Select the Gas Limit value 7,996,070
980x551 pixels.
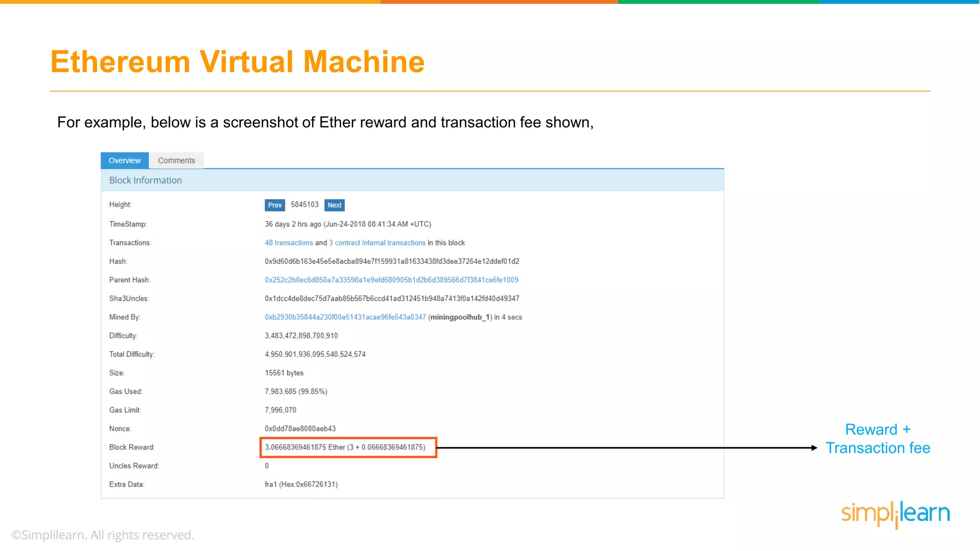tap(280, 410)
